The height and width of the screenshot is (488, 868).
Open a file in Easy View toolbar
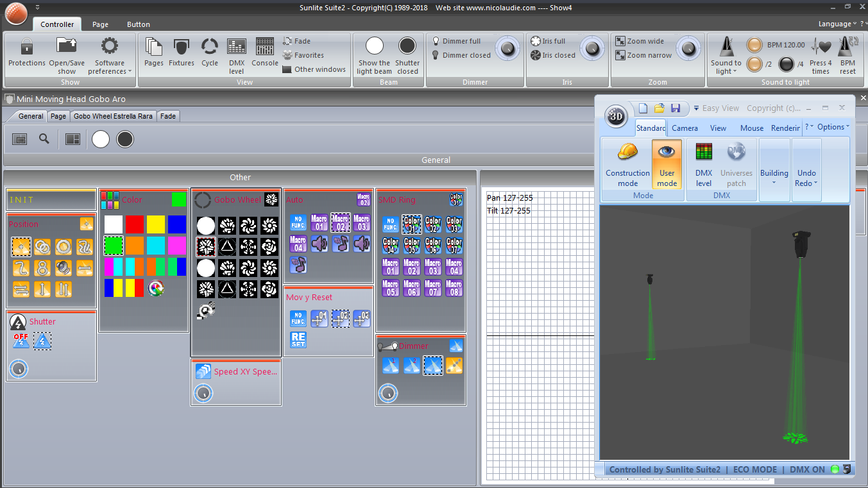(x=659, y=108)
